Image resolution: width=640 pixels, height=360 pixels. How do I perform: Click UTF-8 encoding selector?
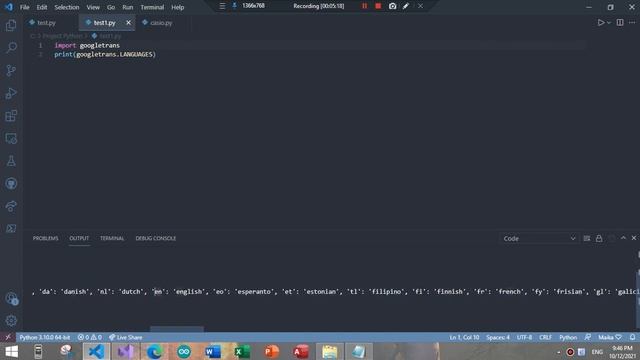click(524, 338)
